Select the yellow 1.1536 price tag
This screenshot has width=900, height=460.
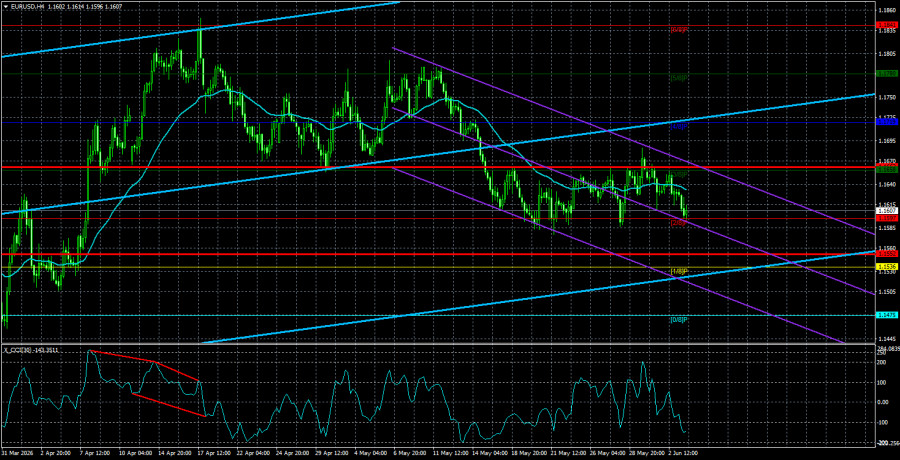(885, 267)
